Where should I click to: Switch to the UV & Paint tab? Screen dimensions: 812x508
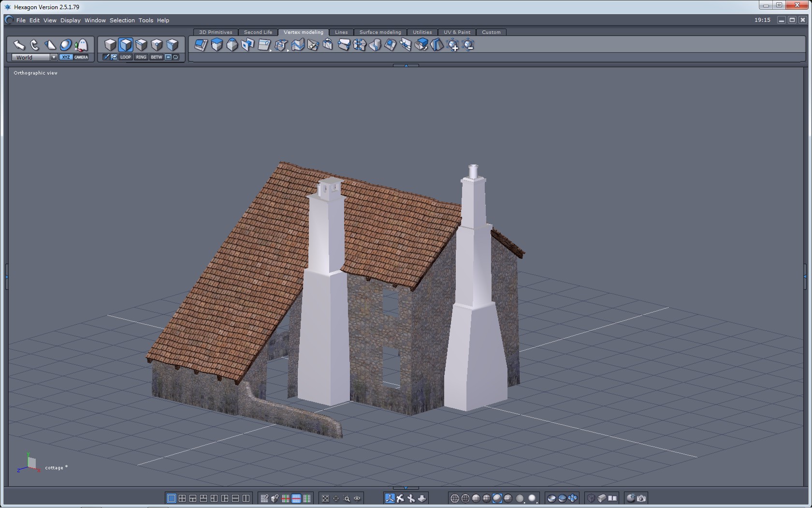tap(457, 32)
